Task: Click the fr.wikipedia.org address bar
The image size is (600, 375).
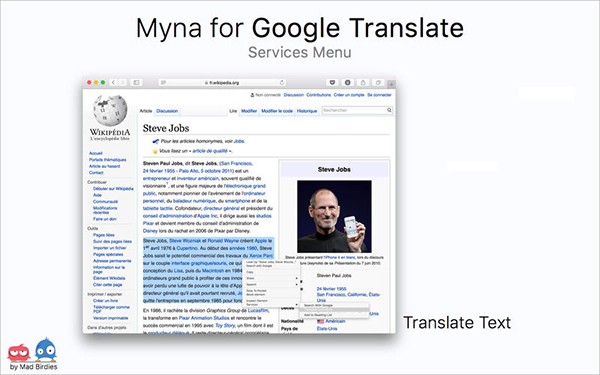Action: [x=222, y=83]
